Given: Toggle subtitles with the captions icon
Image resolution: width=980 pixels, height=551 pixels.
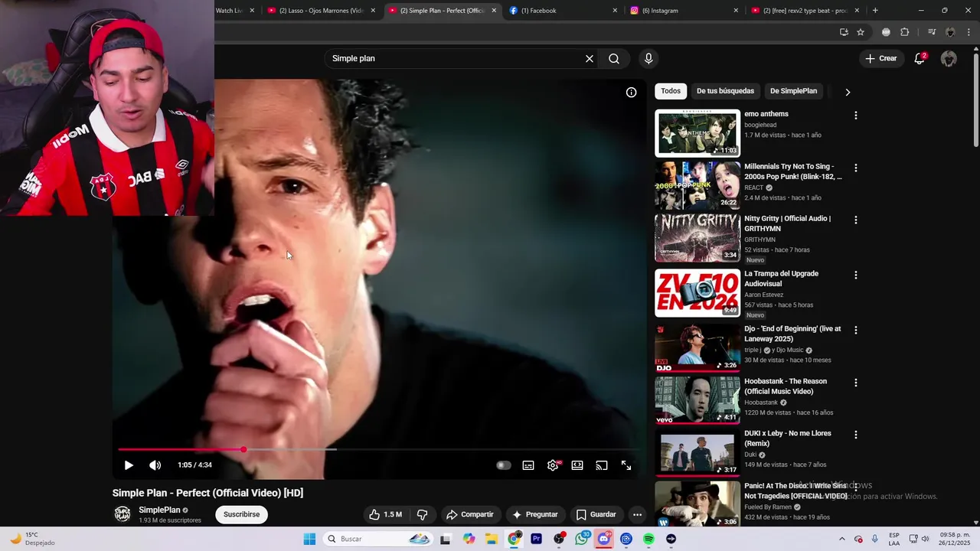Looking at the screenshot, I should pos(528,465).
